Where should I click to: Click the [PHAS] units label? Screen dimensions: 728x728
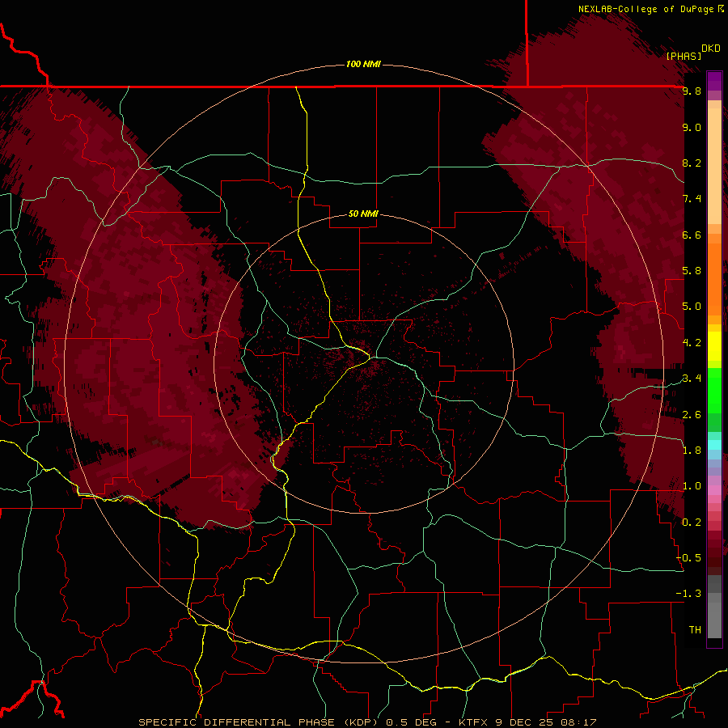coord(684,56)
